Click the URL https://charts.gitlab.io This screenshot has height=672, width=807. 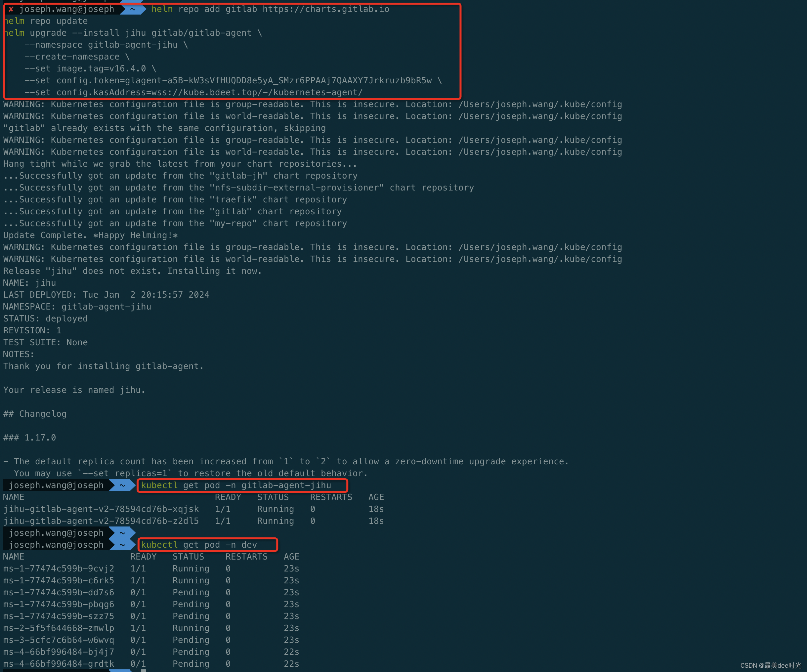point(326,9)
